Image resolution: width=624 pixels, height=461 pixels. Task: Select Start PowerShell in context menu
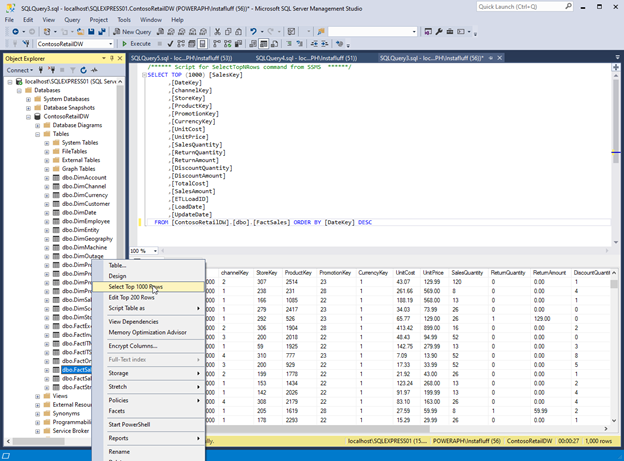click(x=148, y=424)
